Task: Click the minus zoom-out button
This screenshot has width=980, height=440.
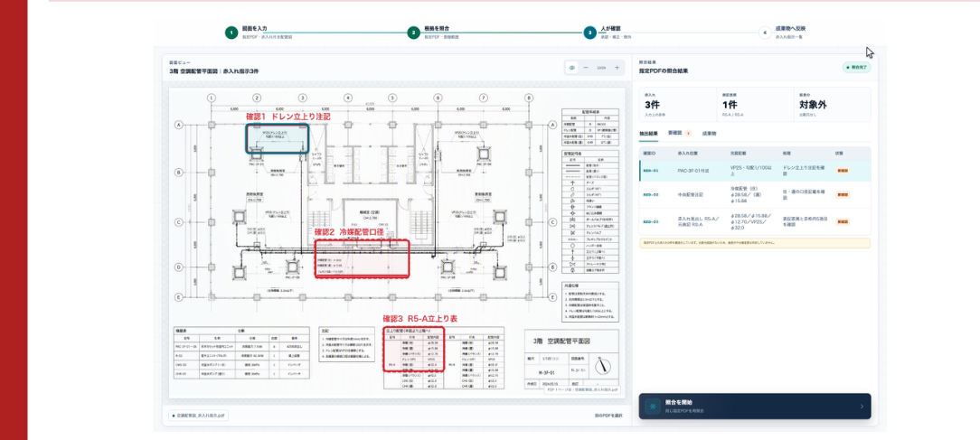Action: tap(586, 68)
